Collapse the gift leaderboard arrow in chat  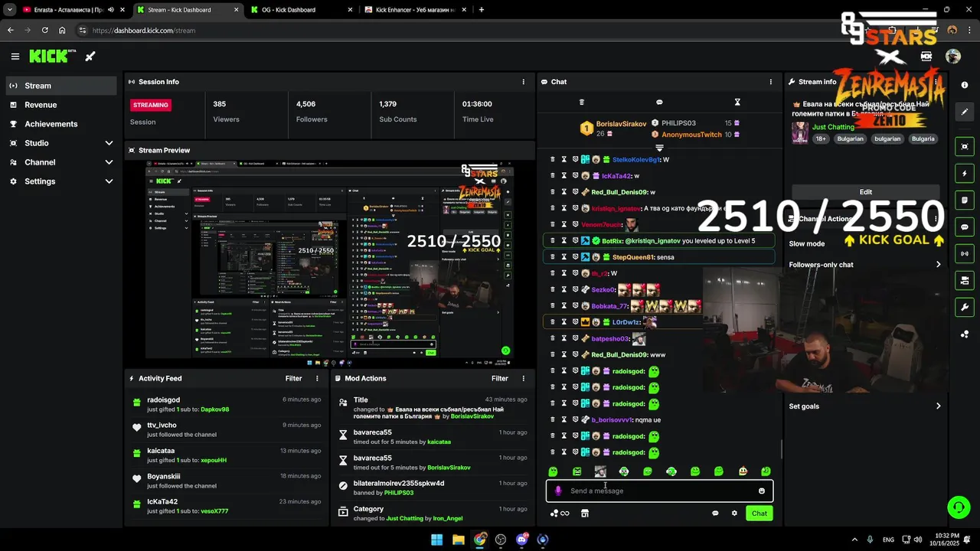[659, 147]
